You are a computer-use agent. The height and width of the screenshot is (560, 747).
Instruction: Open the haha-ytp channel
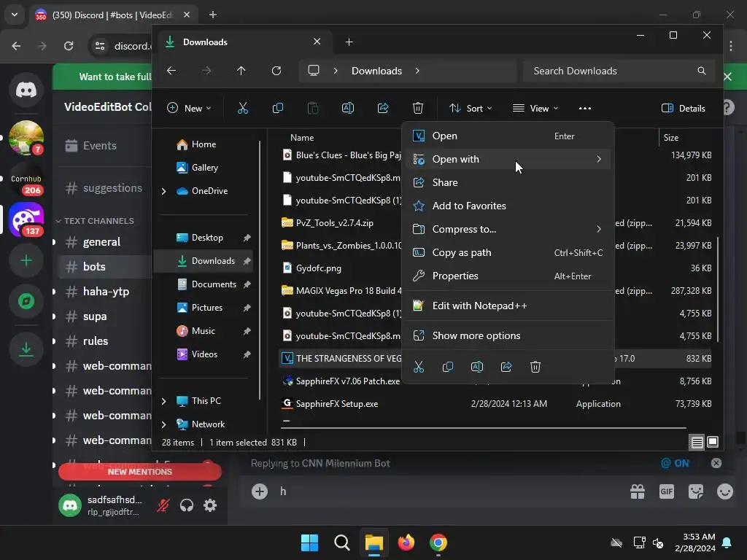coord(105,292)
